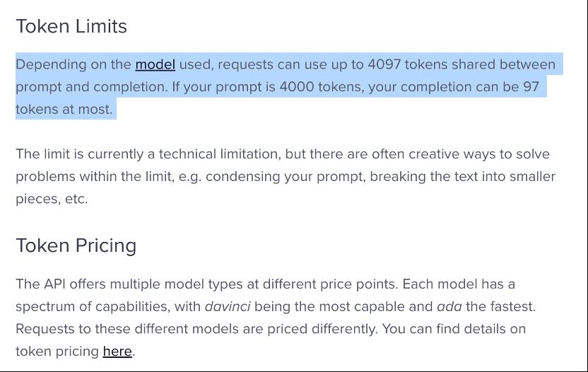Click the highlighted words "tokens at most."
The image size is (588, 372).
[x=64, y=109]
